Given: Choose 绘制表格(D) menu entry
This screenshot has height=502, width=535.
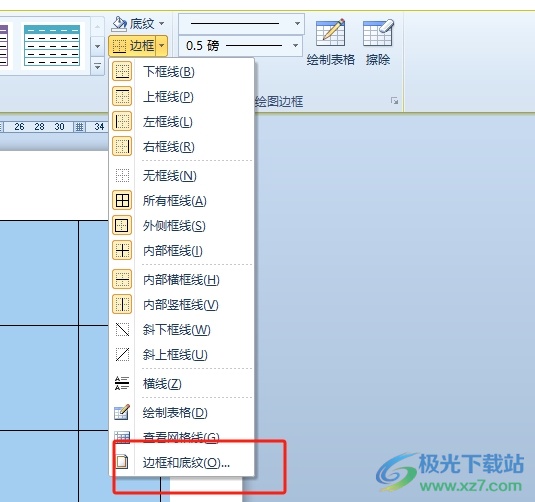Looking at the screenshot, I should [x=182, y=412].
